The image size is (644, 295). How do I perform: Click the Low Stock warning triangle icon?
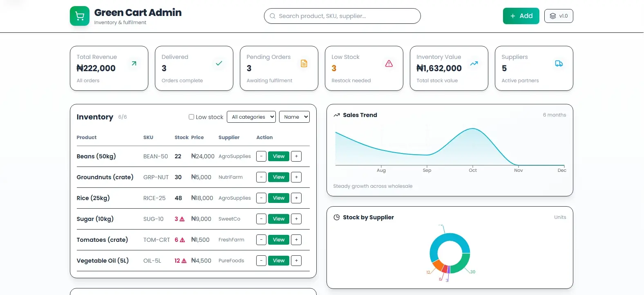tap(389, 63)
